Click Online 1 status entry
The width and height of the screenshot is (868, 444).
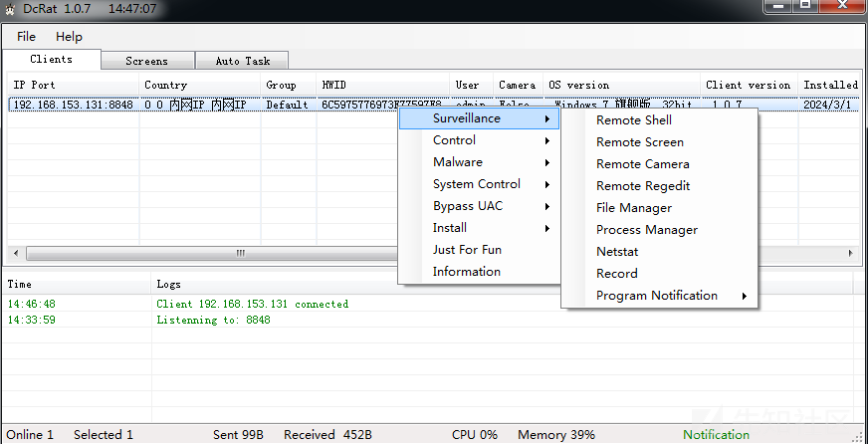point(30,435)
